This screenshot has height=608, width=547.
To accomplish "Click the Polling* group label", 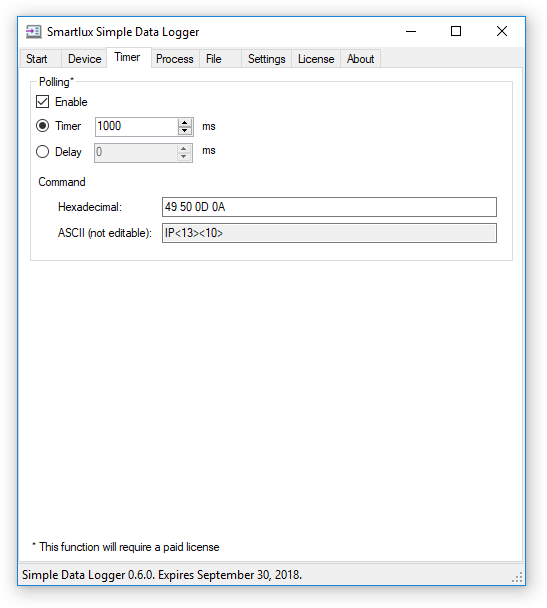I will pyautogui.click(x=56, y=82).
